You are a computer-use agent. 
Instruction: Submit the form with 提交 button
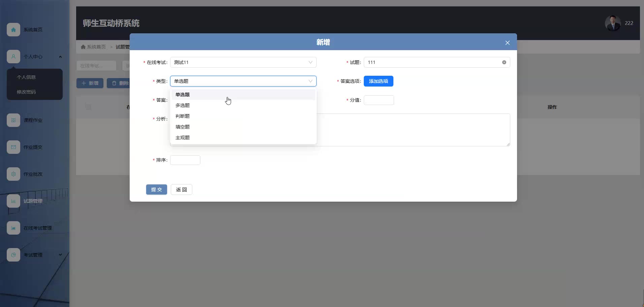(x=157, y=190)
